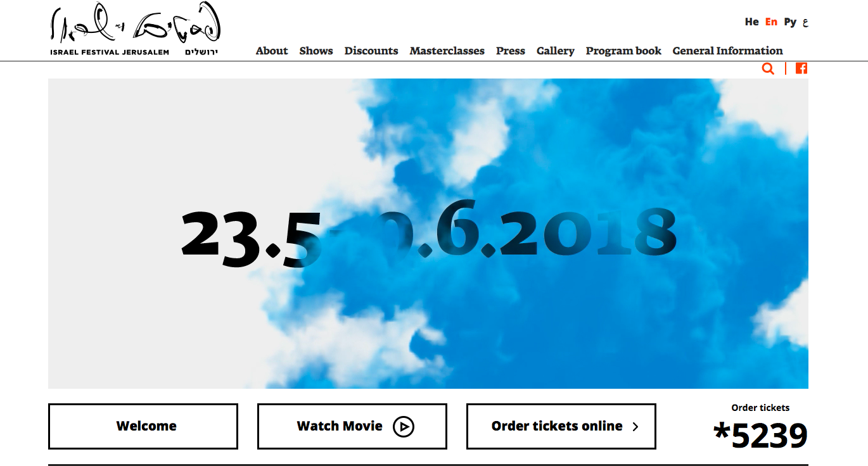Open the Program book link
The height and width of the screenshot is (466, 868).
coord(623,51)
